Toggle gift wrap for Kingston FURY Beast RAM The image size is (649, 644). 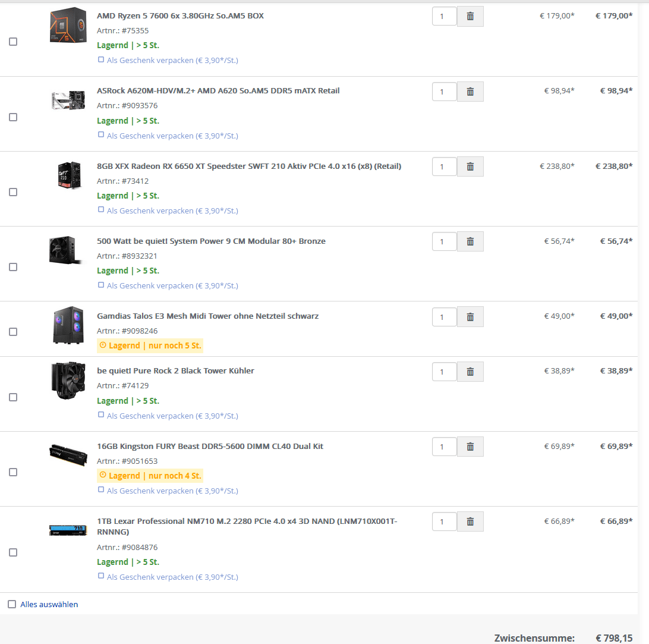coord(101,490)
